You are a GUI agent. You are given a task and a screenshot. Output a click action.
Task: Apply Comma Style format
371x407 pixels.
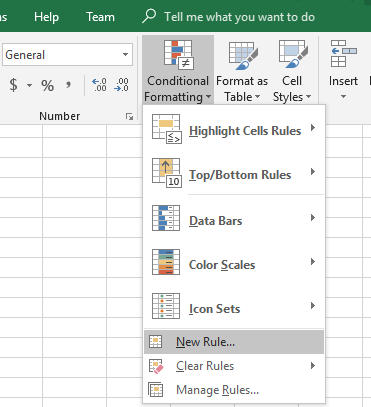coord(68,85)
